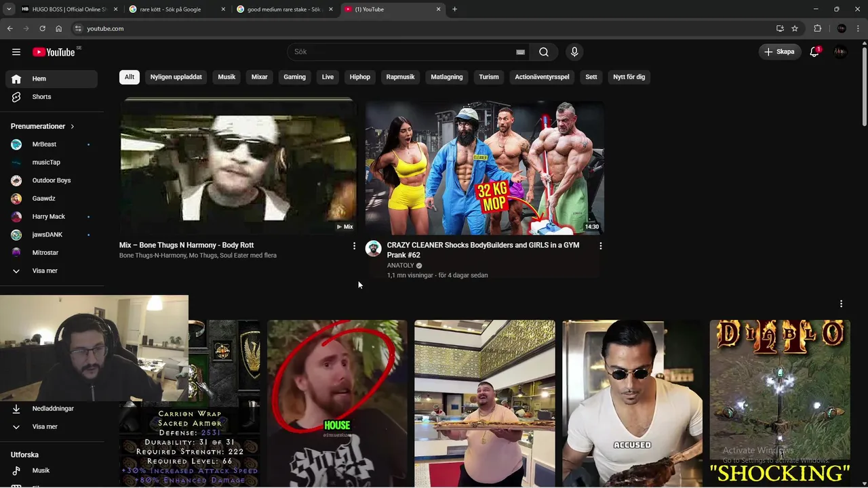Click the YouTube logo

[54, 52]
